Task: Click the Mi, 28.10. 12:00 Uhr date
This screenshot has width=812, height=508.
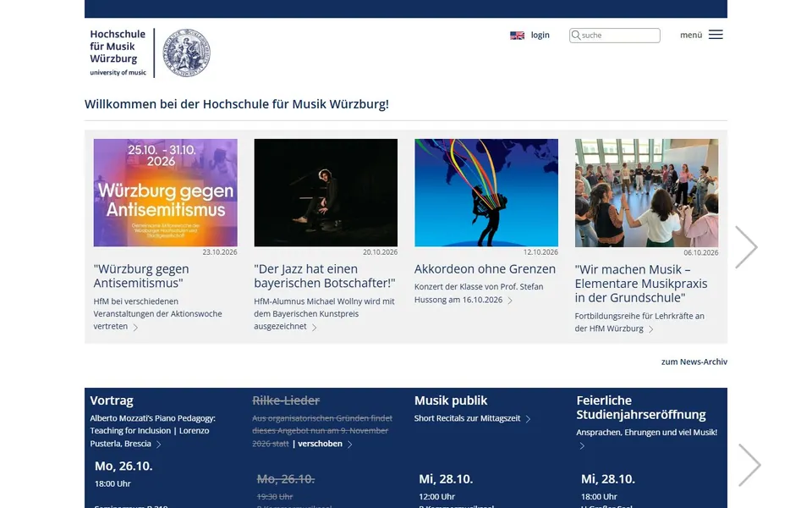Action: pos(446,479)
